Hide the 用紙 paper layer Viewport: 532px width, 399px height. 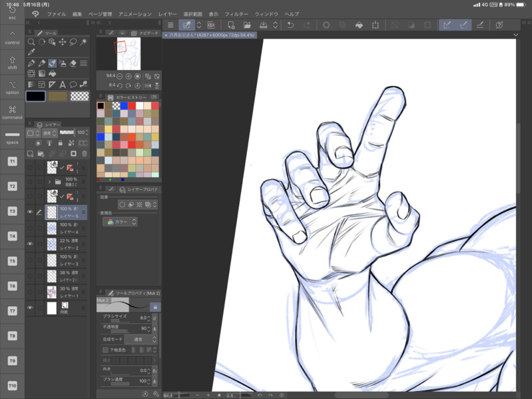click(x=30, y=308)
